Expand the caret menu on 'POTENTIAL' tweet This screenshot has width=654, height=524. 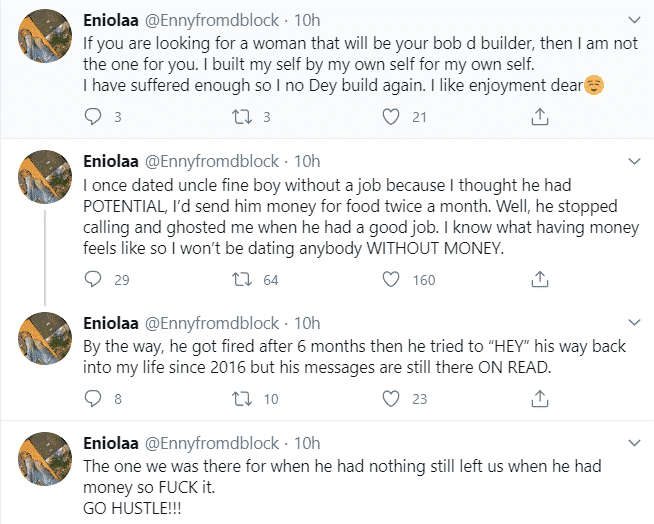point(633,160)
